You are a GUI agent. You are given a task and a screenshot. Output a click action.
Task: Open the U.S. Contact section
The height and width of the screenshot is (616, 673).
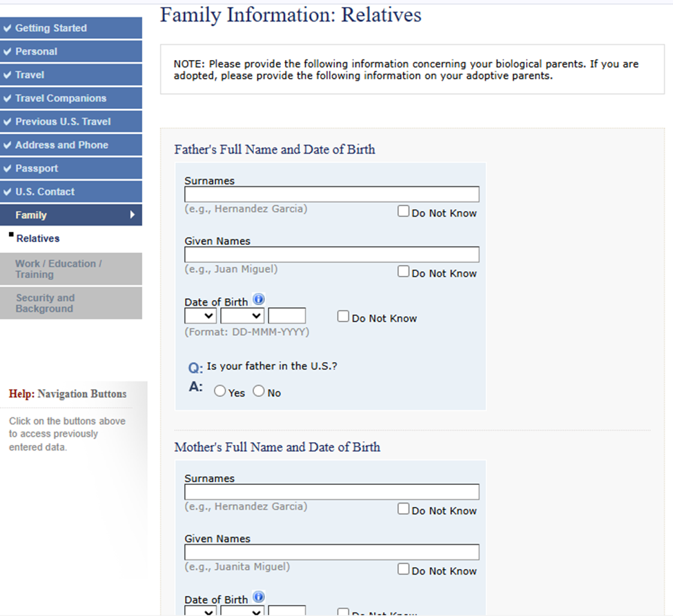[x=45, y=192]
